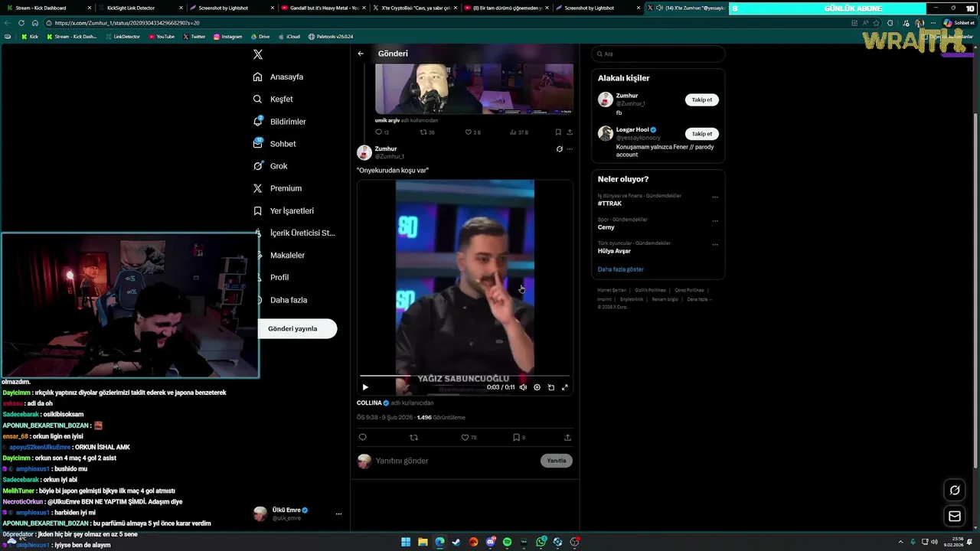Open Hülya Avşar trend

click(614, 251)
